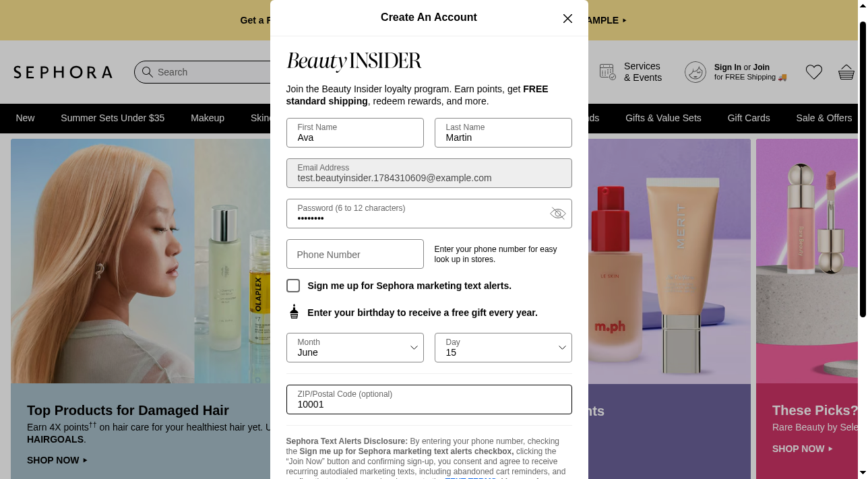Check Sephora marketing text alerts checkbox
Viewport: 868px width, 479px height.
[293, 286]
